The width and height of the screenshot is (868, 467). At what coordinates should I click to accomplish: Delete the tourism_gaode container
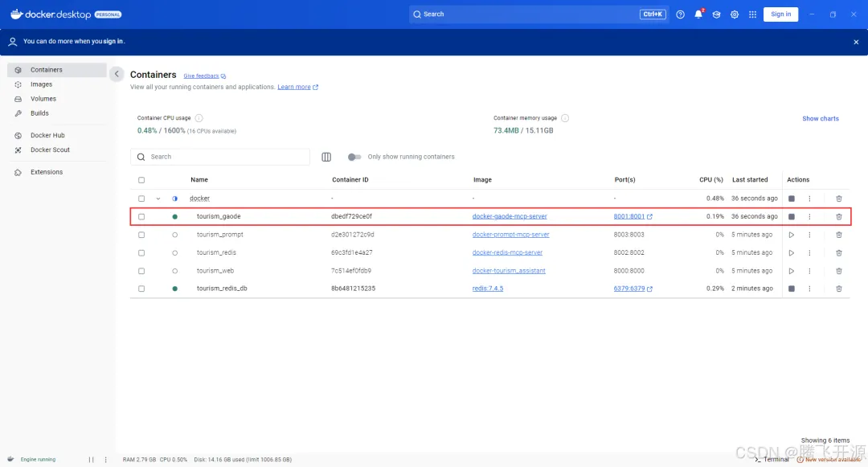coord(838,216)
